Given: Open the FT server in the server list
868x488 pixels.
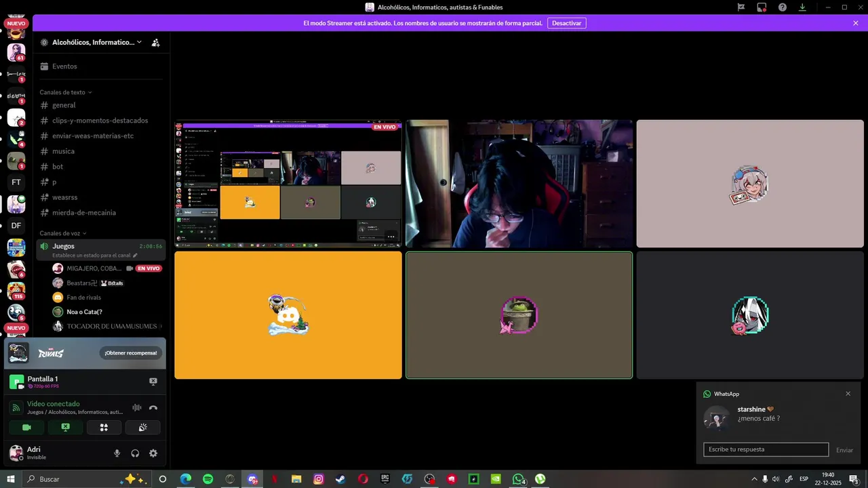Looking at the screenshot, I should [x=16, y=182].
